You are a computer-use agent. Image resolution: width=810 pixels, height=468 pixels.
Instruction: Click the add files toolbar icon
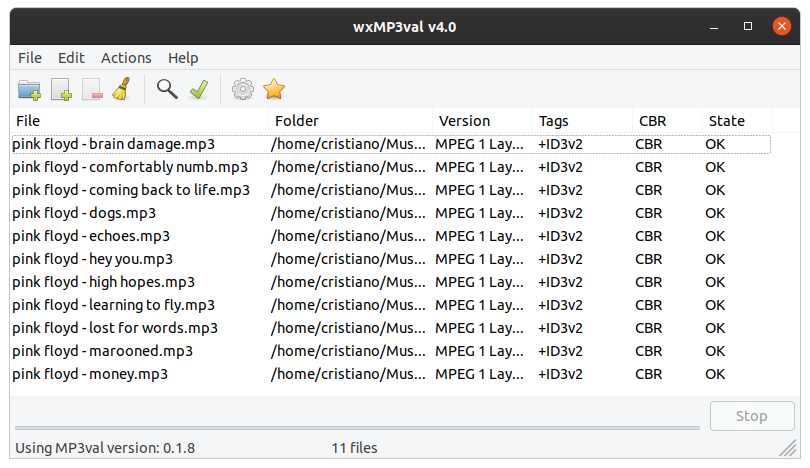pyautogui.click(x=61, y=89)
